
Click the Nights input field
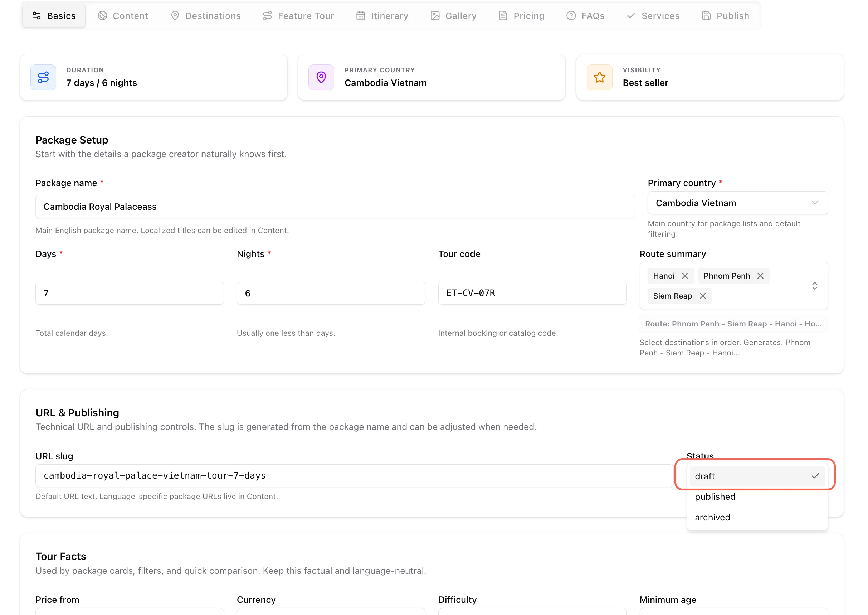331,293
